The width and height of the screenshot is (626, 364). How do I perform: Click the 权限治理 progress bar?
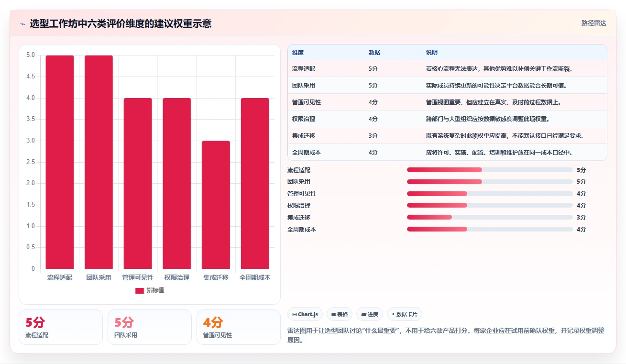(x=490, y=205)
